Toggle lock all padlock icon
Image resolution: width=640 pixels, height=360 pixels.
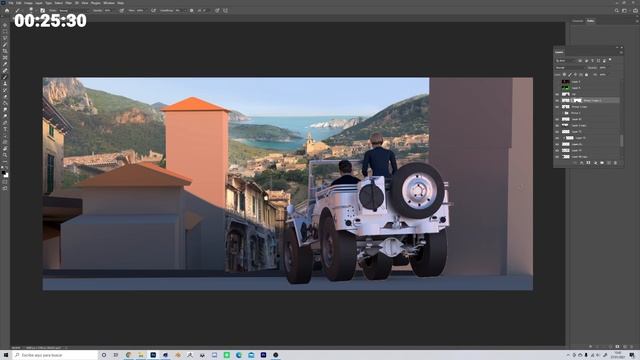[587, 75]
